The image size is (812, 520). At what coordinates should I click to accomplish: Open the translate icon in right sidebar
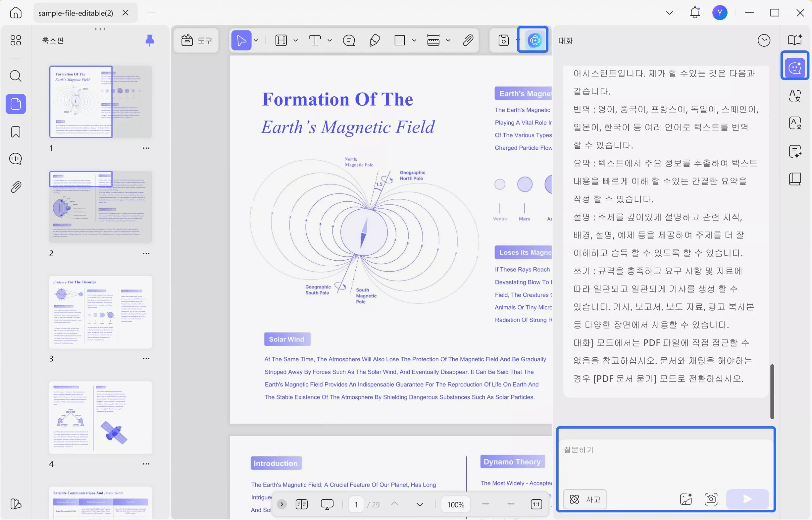click(795, 96)
